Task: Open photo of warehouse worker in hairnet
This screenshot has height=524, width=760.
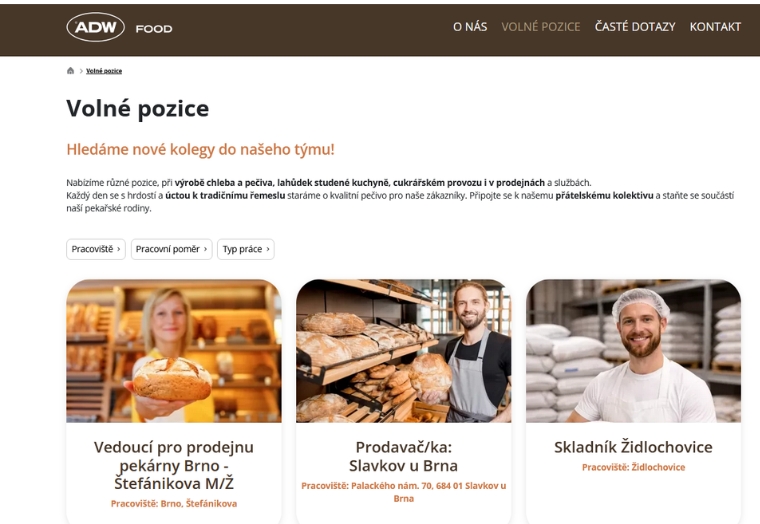Action: click(633, 350)
